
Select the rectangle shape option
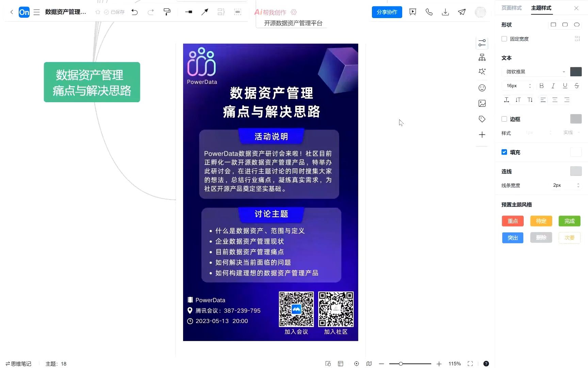(553, 25)
